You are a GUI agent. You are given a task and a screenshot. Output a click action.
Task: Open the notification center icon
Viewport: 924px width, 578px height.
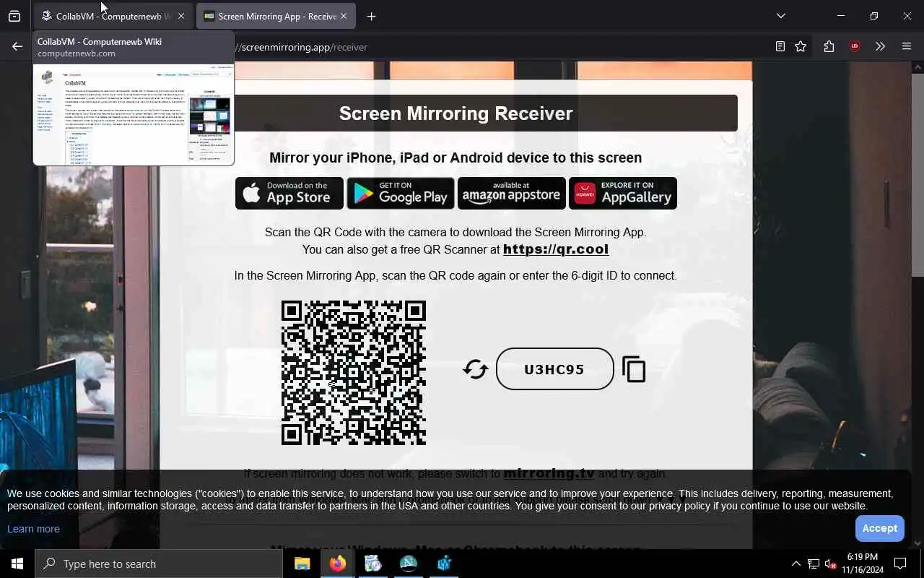point(900,564)
